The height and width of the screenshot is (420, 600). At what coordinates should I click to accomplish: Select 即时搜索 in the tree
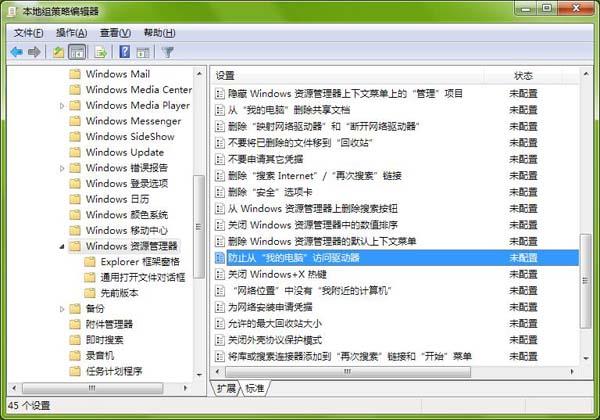pyautogui.click(x=104, y=340)
